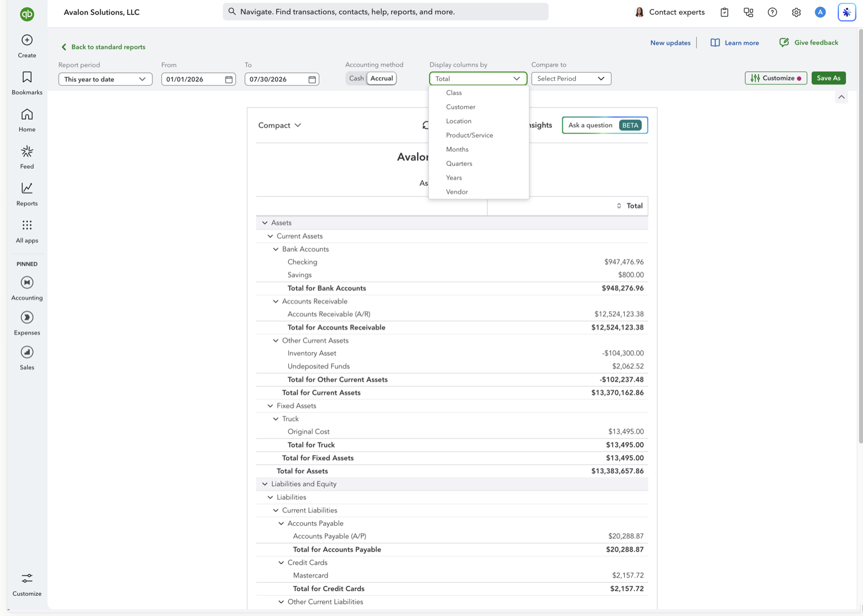Open the Create plus icon
The image size is (863, 616).
pyautogui.click(x=27, y=40)
